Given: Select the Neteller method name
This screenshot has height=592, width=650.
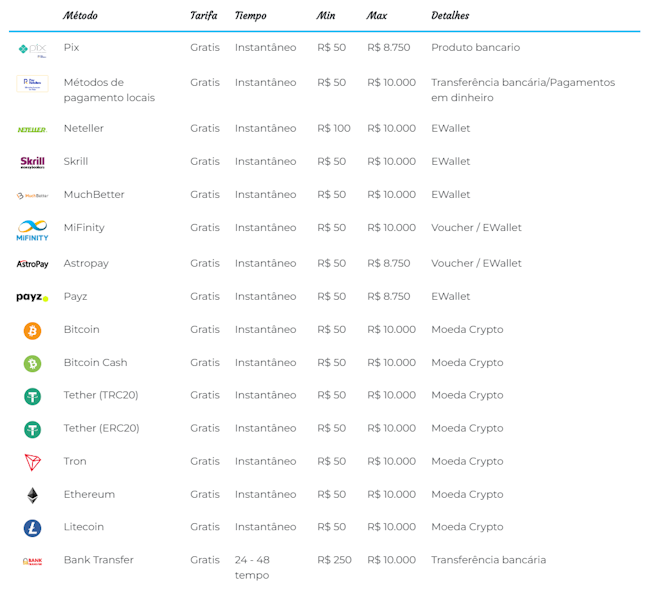Looking at the screenshot, I should pyautogui.click(x=83, y=128).
